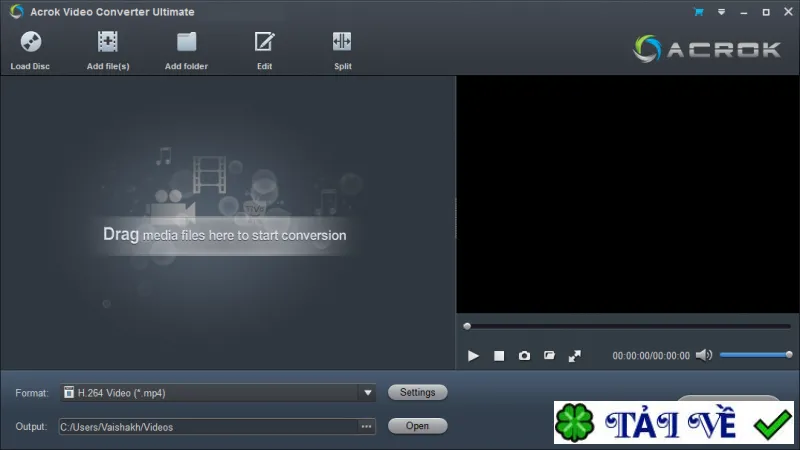Click the Output path field
800x450 pixels.
tap(209, 427)
